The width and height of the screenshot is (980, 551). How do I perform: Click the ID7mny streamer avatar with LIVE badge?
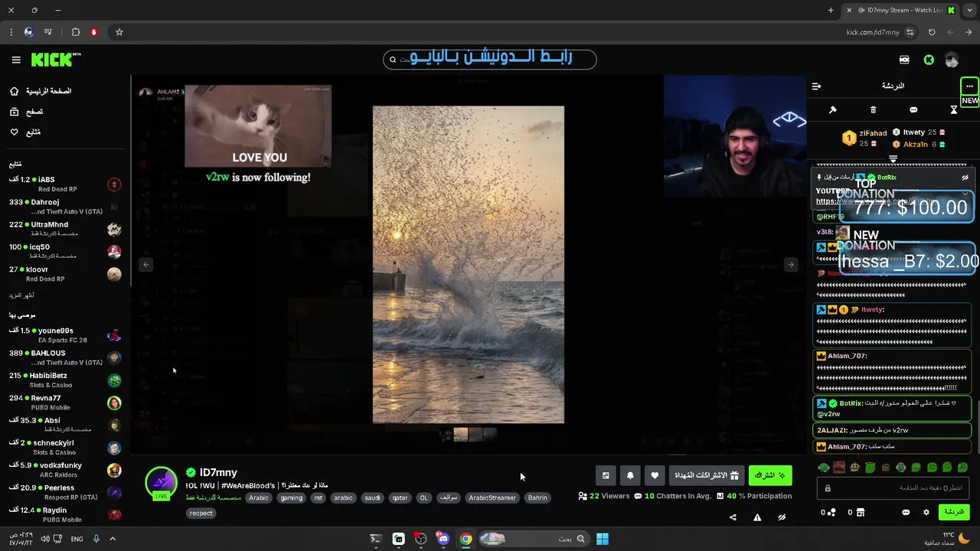pos(161,483)
